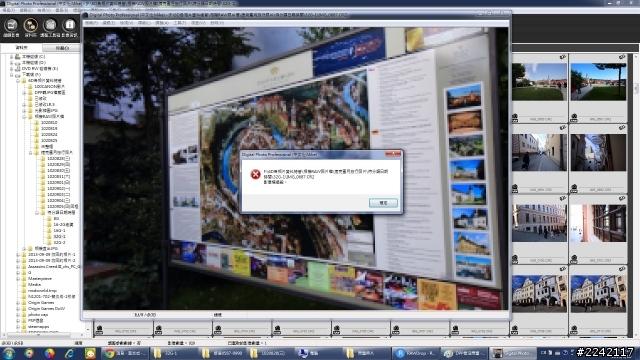This screenshot has height=360, width=640.
Task: Click the folder tree horizontal scrollbar
Action: click(x=39, y=335)
